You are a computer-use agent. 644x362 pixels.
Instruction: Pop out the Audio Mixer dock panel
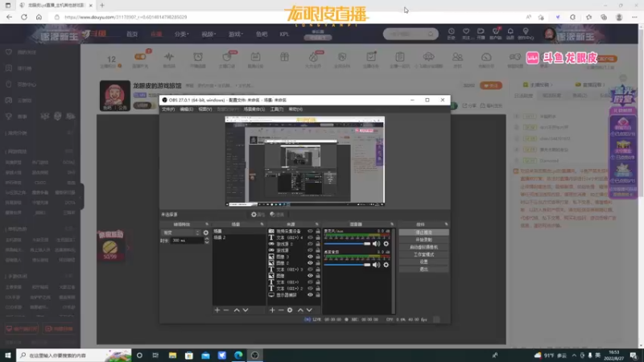[392, 224]
